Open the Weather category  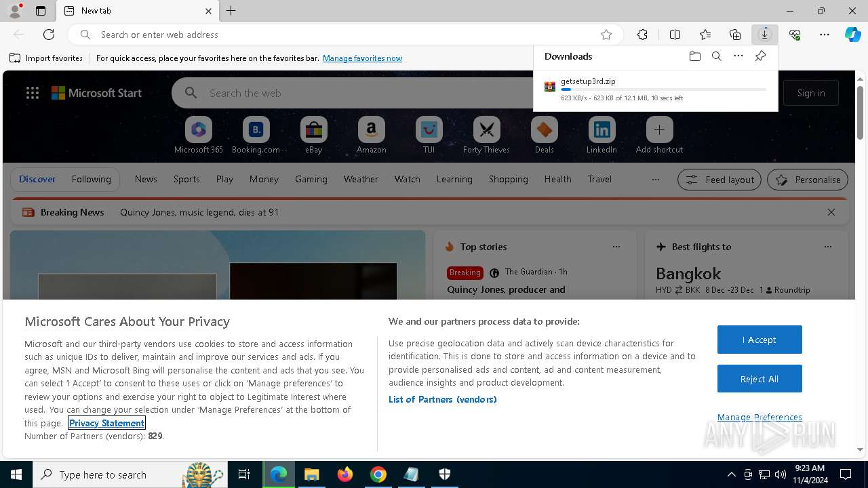coord(361,179)
